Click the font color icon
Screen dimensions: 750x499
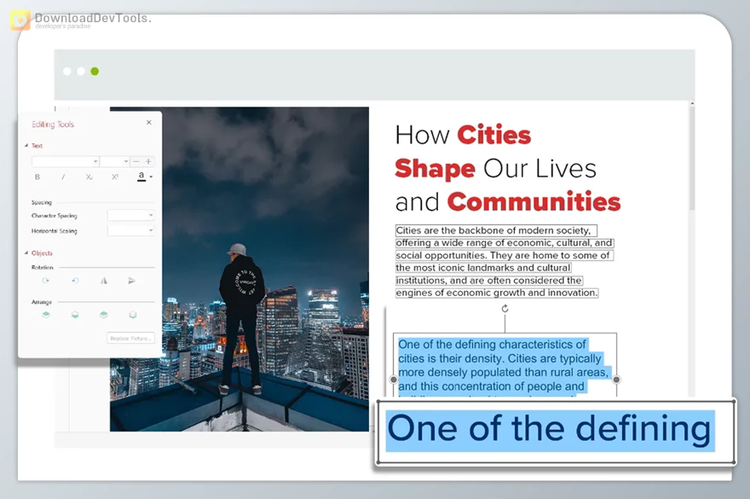142,177
